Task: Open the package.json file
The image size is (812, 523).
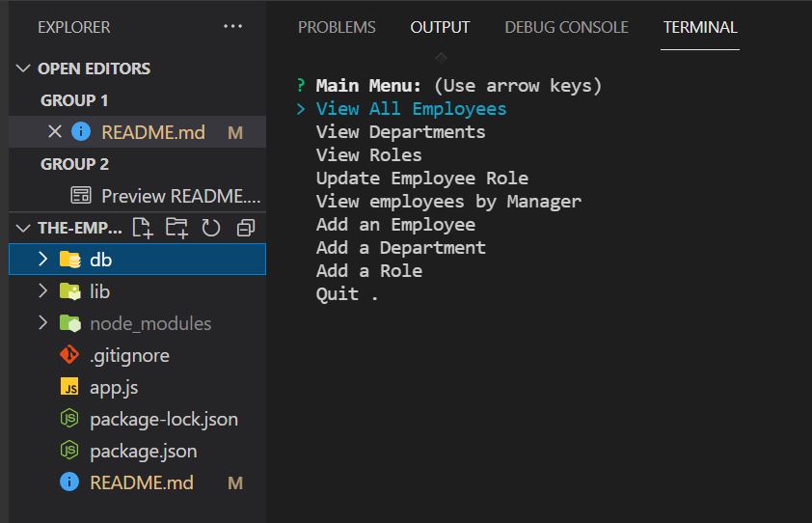Action: [x=144, y=452]
